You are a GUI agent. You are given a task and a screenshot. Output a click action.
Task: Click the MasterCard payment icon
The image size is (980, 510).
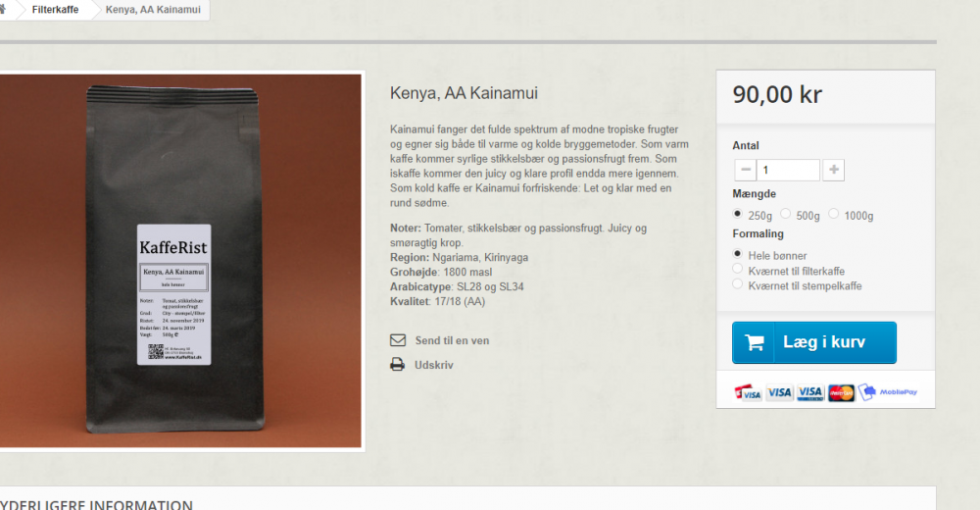pos(841,392)
